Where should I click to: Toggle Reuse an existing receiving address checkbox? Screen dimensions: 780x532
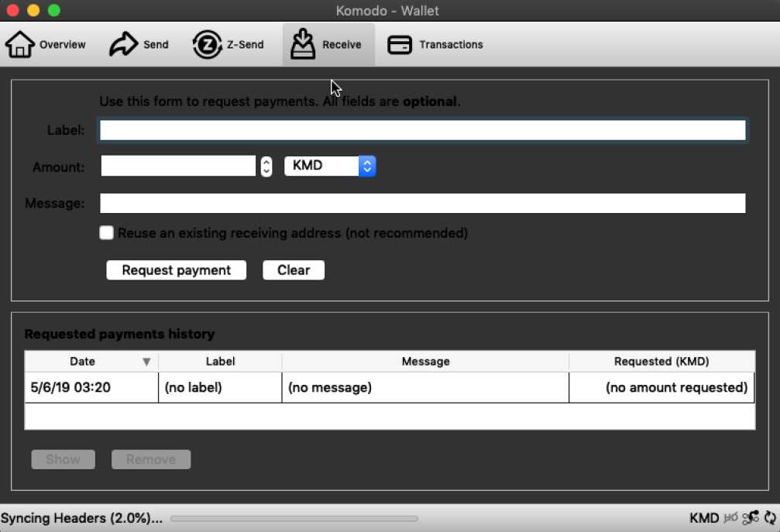point(106,232)
